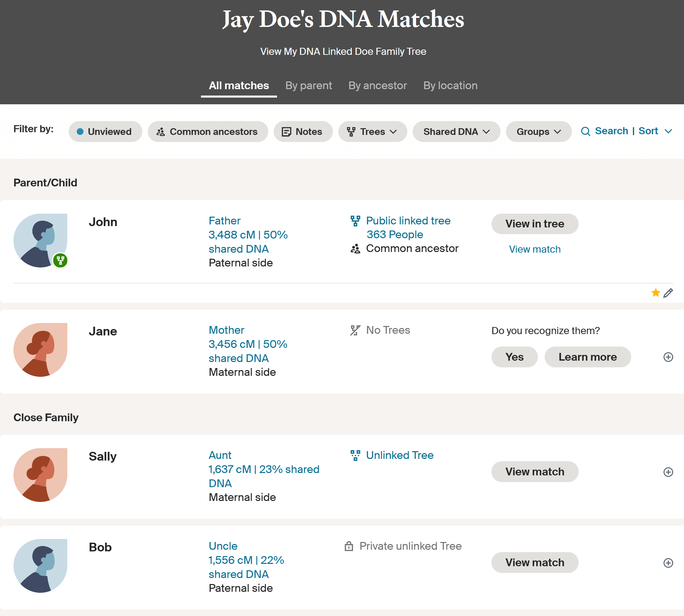The width and height of the screenshot is (684, 616).
Task: Click the pencil icon to edit John's match
Action: pos(669,292)
